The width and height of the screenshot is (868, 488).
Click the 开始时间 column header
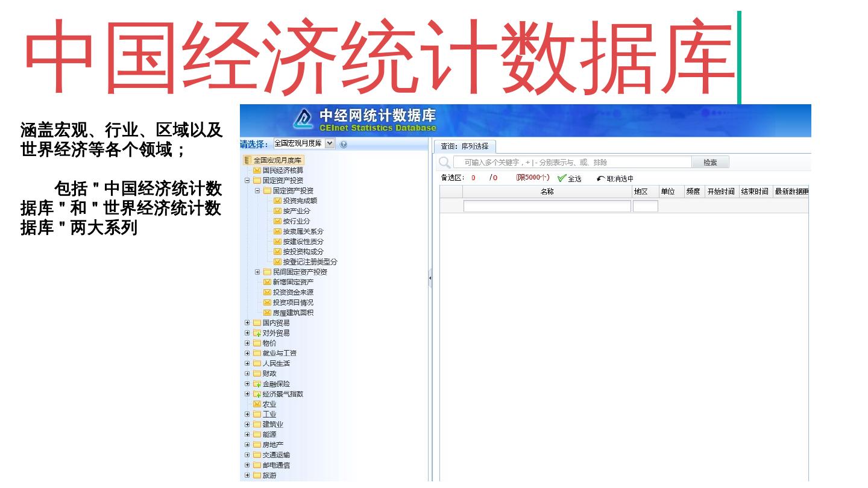click(721, 192)
